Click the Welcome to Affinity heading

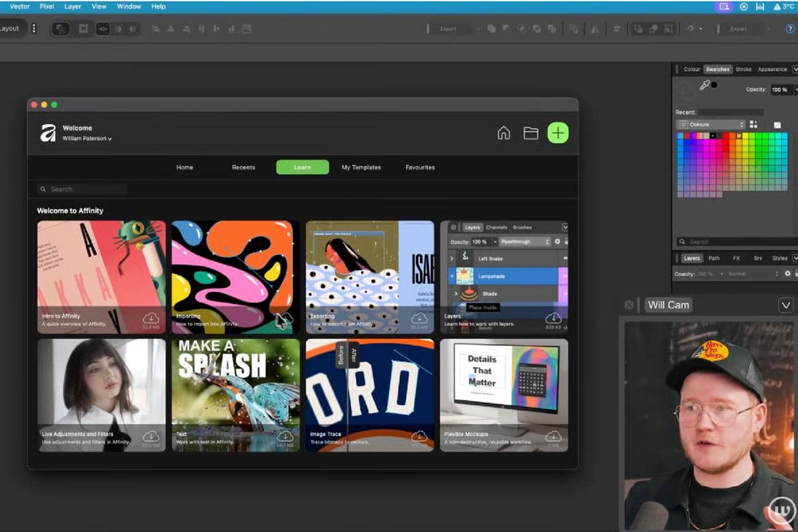[x=70, y=210]
